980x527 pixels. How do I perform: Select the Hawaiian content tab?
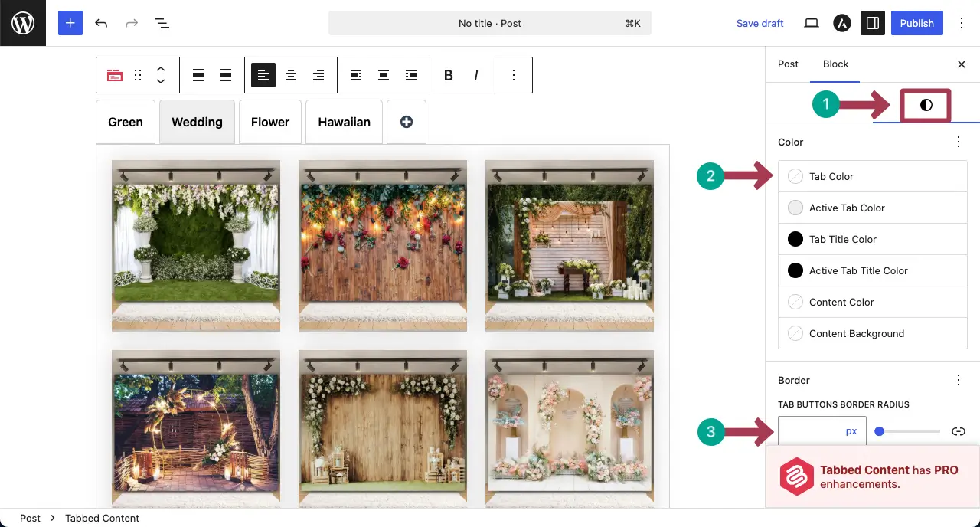[344, 122]
